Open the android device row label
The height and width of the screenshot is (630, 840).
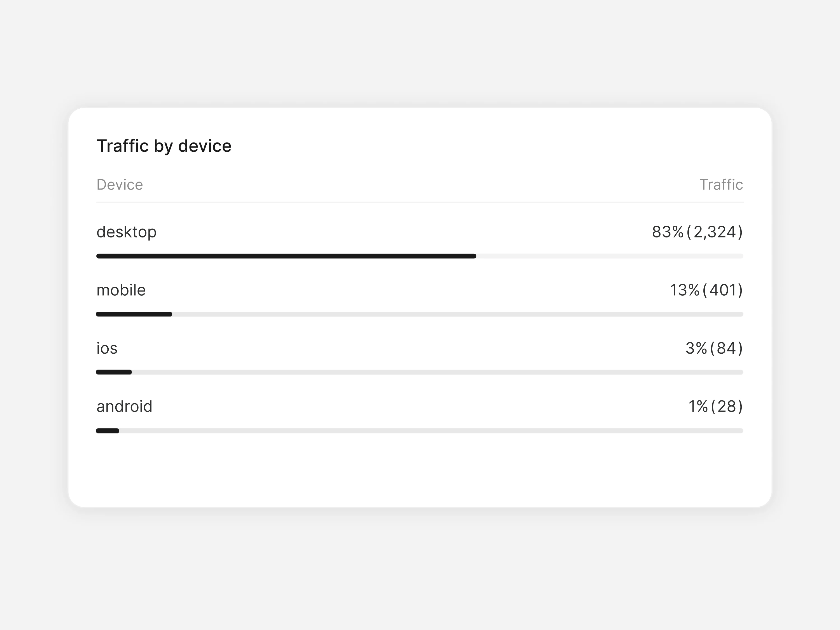pos(124,406)
